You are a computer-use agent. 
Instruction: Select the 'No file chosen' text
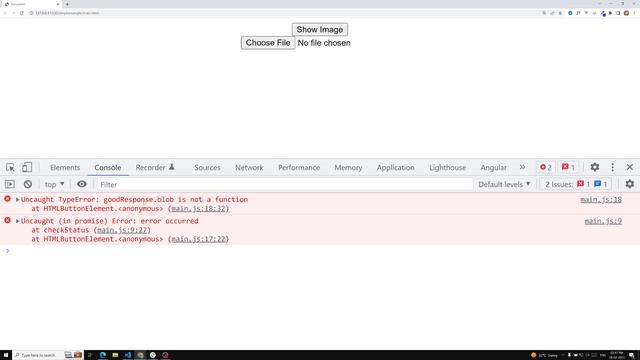(x=324, y=43)
